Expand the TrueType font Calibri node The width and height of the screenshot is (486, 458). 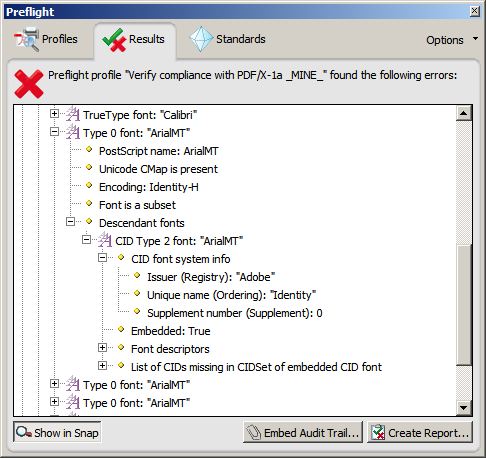click(54, 114)
